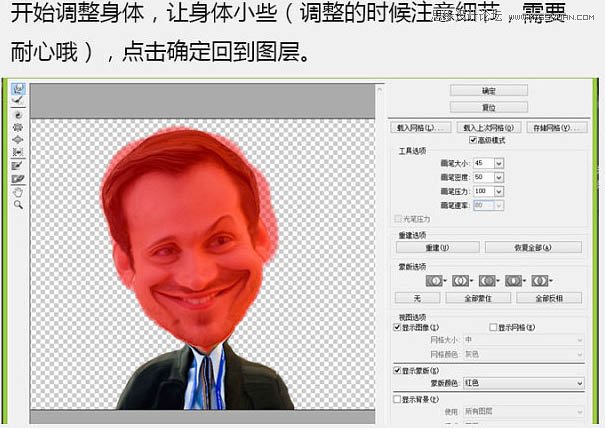The height and width of the screenshot is (428, 605).
Task: Open the 蒙版颜色 mask color dropdown
Action: coord(524,383)
